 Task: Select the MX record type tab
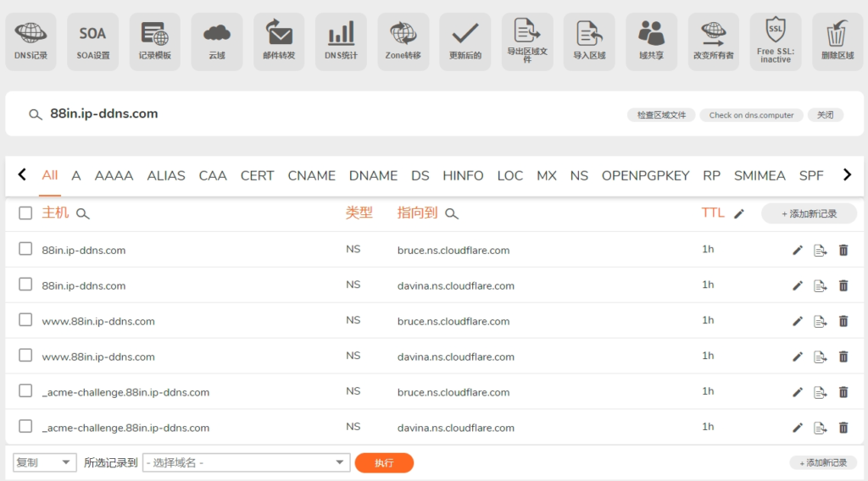[546, 175]
